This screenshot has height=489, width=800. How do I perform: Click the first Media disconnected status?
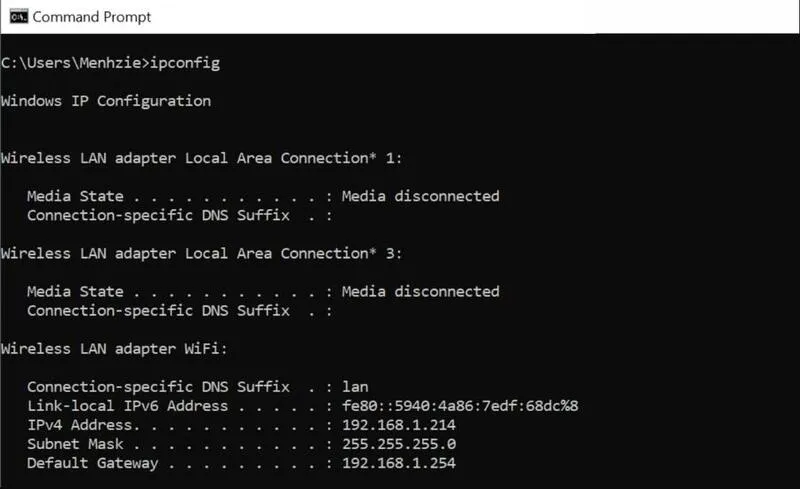(420, 196)
